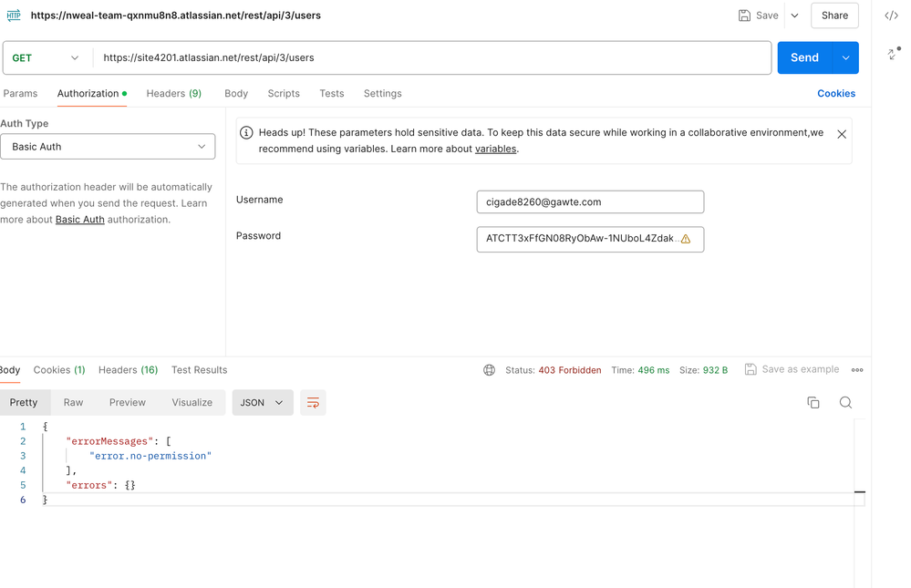Click the code snippet icon
The width and height of the screenshot is (911, 588).
coord(891,15)
